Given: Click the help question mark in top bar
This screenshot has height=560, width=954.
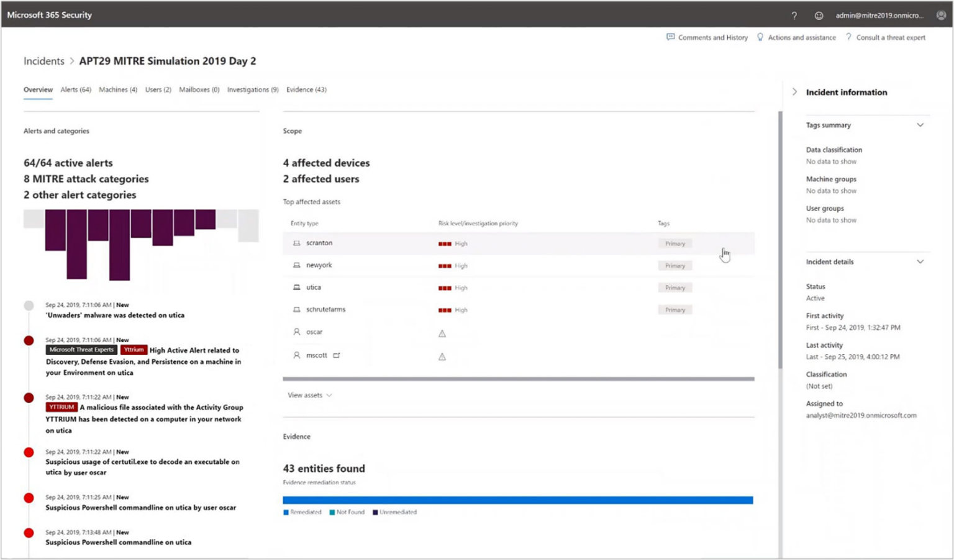Looking at the screenshot, I should (794, 15).
